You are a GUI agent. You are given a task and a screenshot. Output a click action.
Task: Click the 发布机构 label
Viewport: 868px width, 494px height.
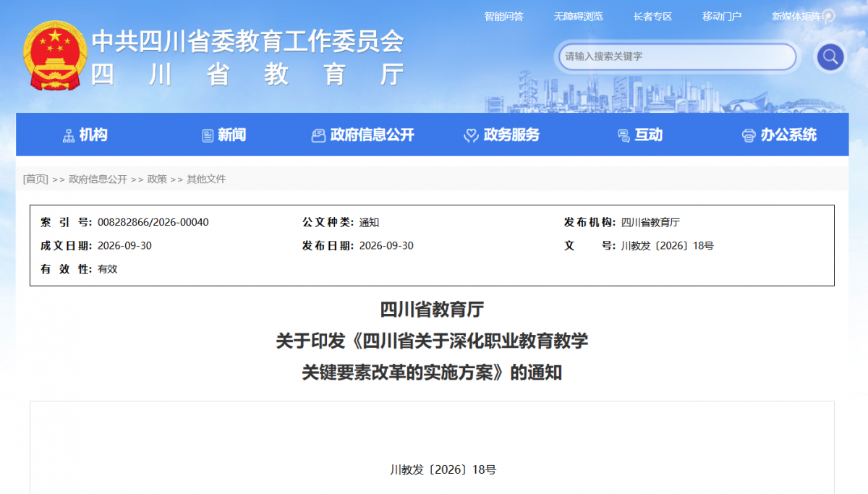coord(589,222)
